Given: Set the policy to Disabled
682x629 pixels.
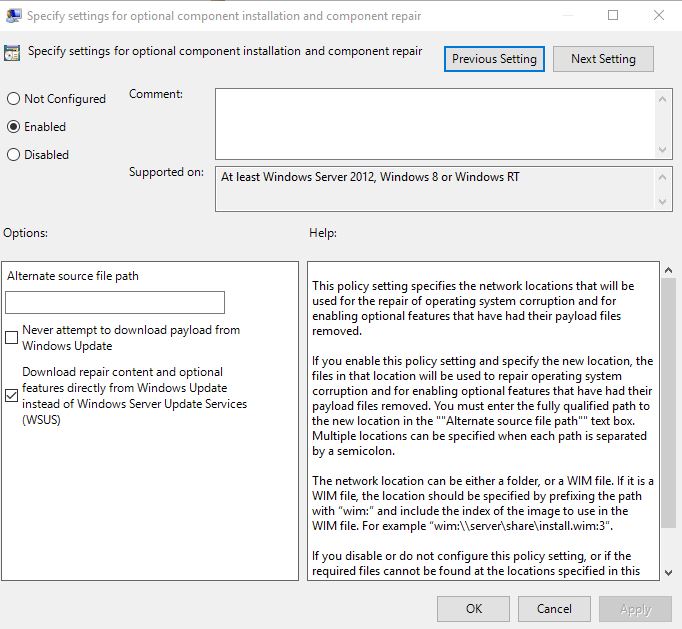Looking at the screenshot, I should point(13,155).
